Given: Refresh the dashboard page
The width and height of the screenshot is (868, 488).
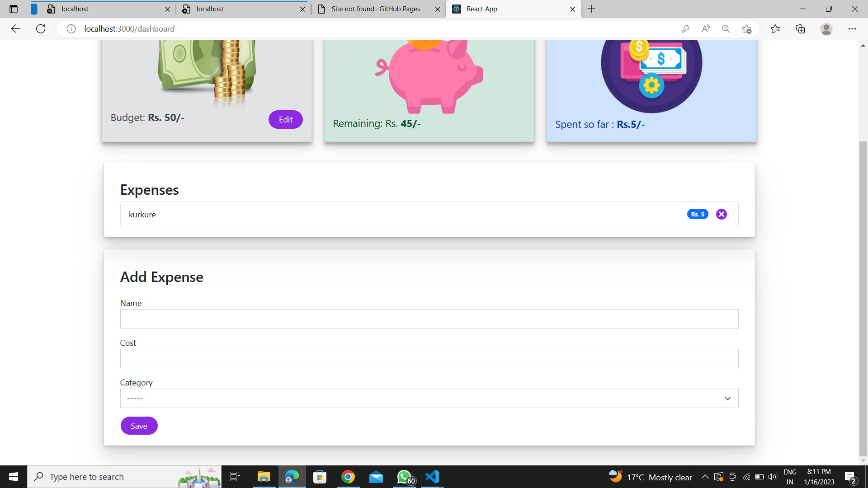Looking at the screenshot, I should click(41, 29).
